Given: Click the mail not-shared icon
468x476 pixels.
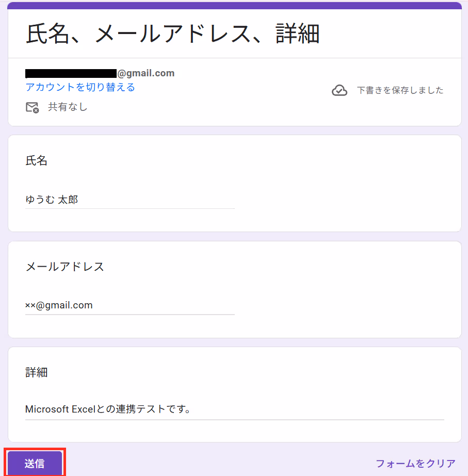Looking at the screenshot, I should coord(32,107).
